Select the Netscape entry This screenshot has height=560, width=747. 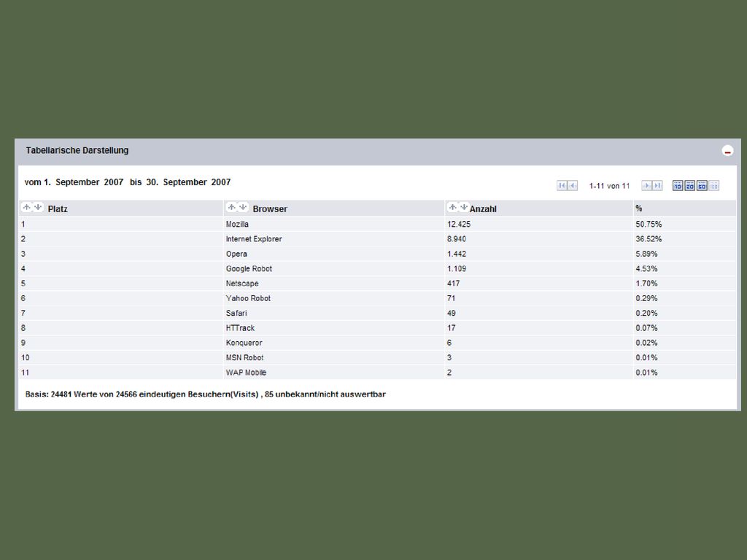(x=242, y=284)
